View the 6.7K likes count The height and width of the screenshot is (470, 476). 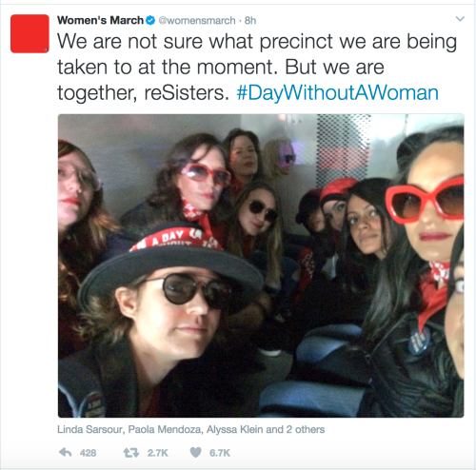[x=220, y=453]
